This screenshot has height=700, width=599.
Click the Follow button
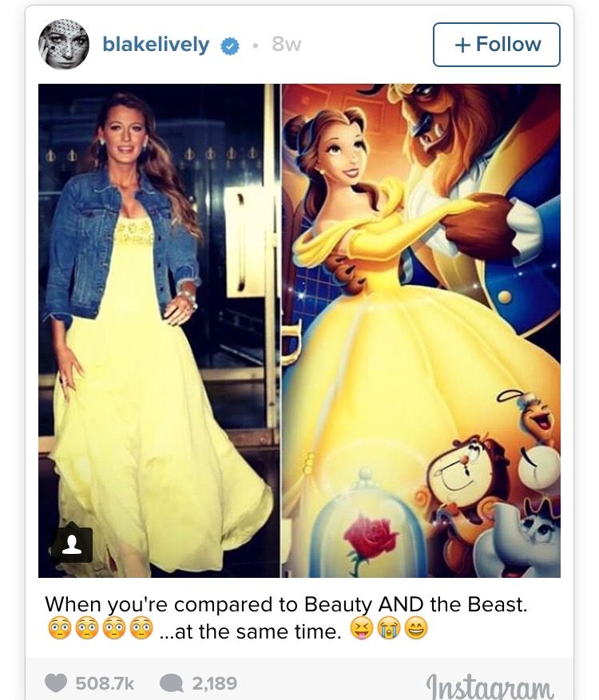click(x=496, y=45)
